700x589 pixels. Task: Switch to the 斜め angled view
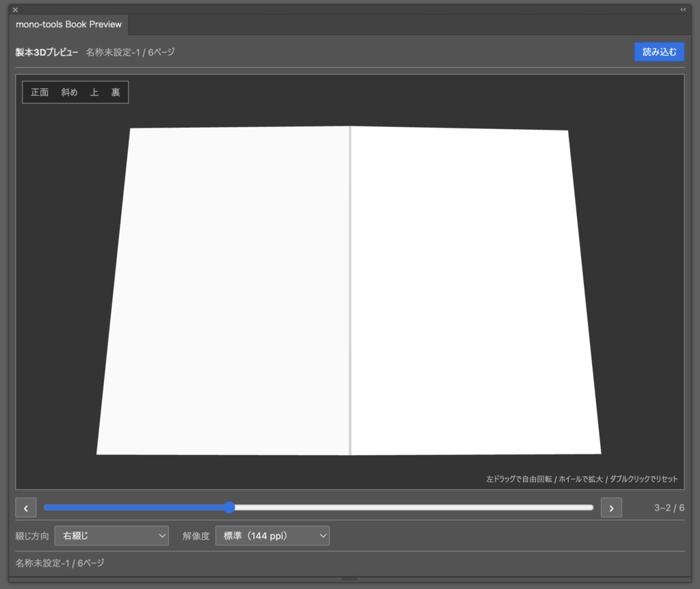[69, 92]
